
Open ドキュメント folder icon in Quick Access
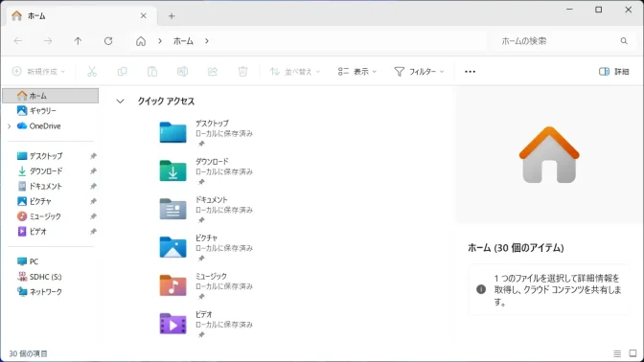click(x=172, y=209)
